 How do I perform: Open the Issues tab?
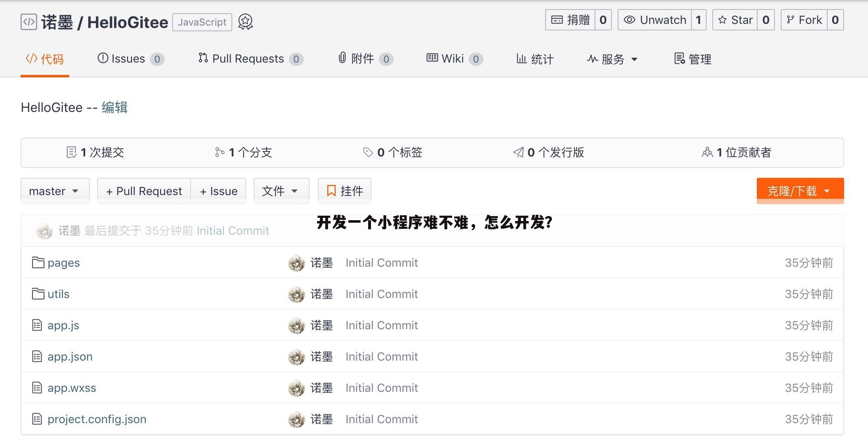(x=131, y=59)
